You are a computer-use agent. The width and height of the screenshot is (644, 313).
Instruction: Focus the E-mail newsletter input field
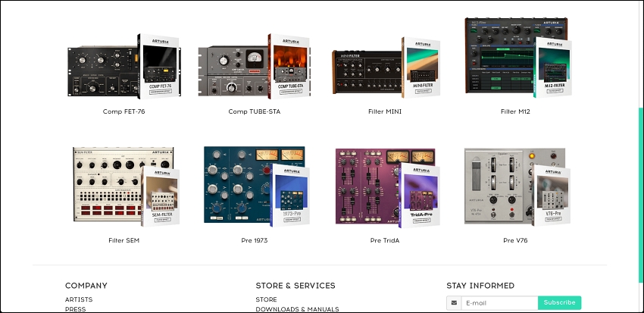pos(499,302)
